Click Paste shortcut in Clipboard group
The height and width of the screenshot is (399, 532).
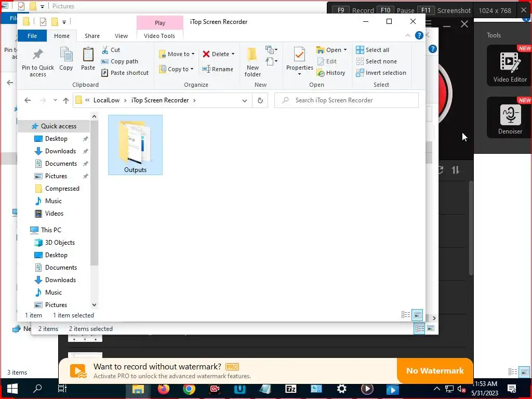[x=125, y=73]
